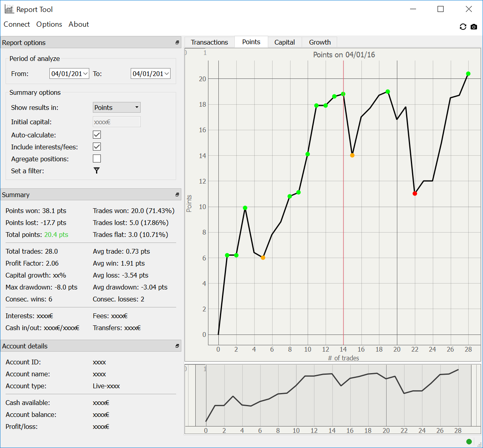This screenshot has height=448, width=483.
Task: Switch to the Transactions tab
Action: (209, 42)
